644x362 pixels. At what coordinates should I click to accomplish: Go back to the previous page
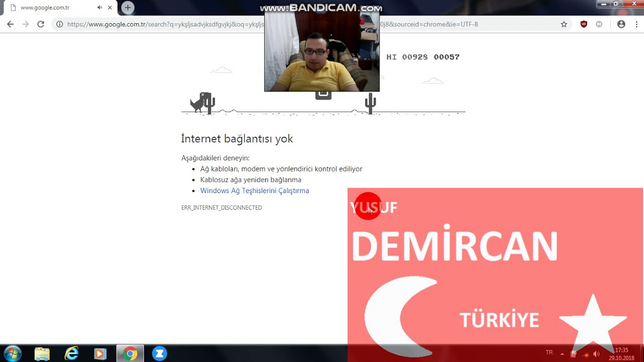pyautogui.click(x=10, y=24)
